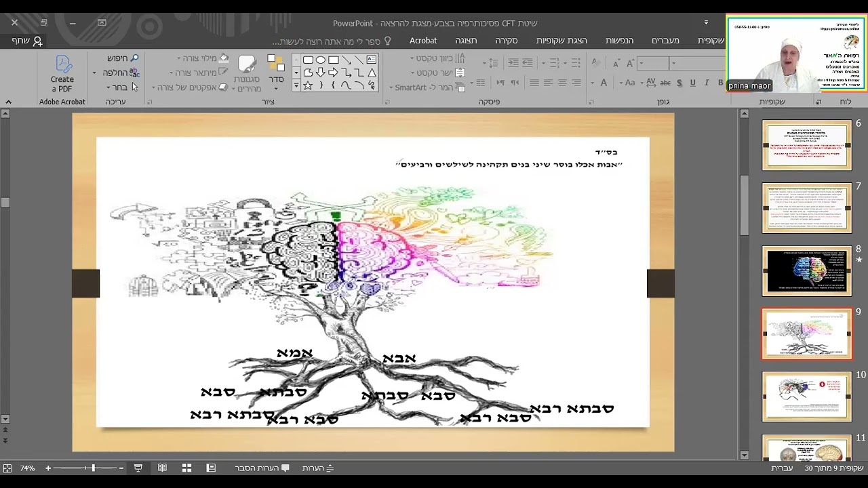This screenshot has width=868, height=488.
Task: Open the מיתאר צורה shape outline dropdown
Action: tap(198, 73)
